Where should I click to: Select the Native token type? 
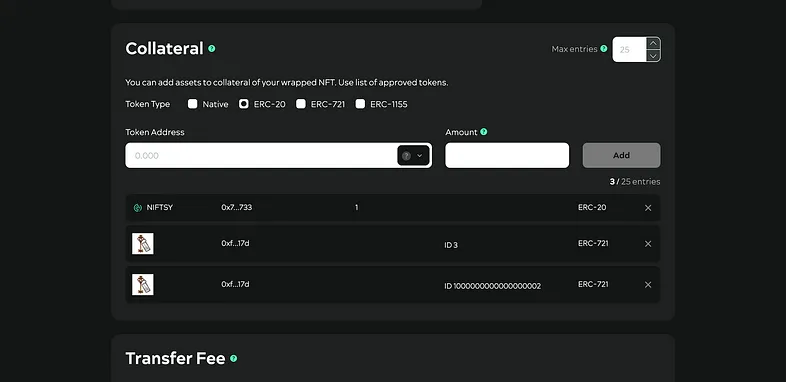point(192,104)
